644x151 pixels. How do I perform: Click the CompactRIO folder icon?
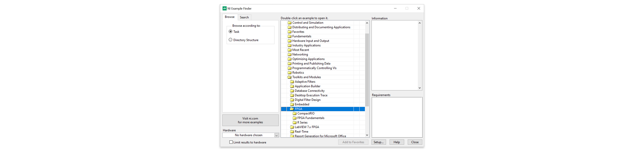(x=294, y=113)
